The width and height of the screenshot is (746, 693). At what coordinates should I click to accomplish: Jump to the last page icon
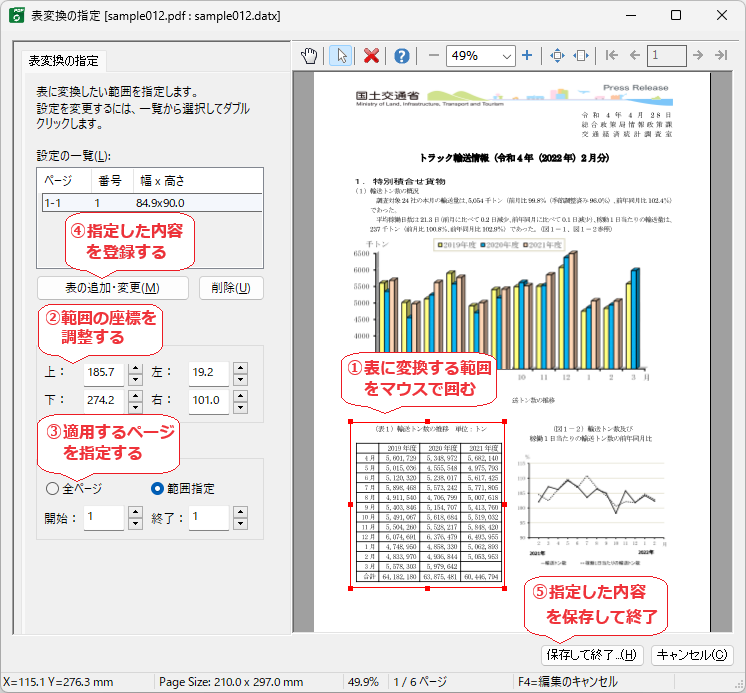(720, 56)
